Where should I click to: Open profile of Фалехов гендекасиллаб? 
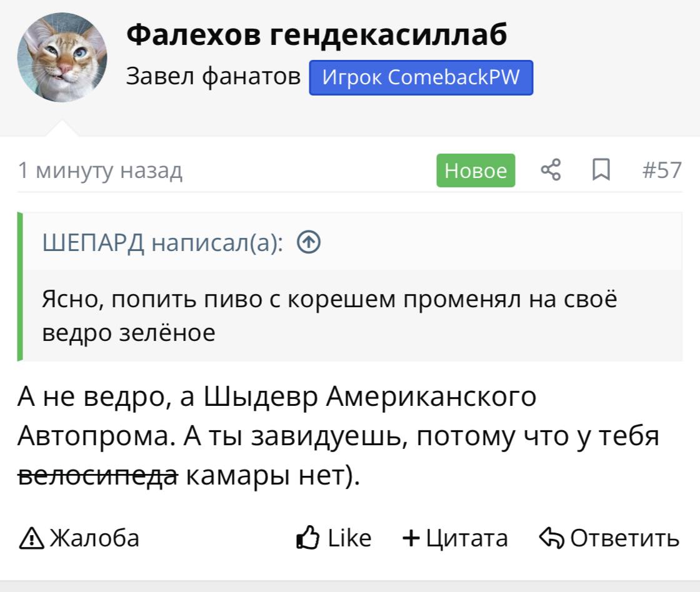point(316,35)
